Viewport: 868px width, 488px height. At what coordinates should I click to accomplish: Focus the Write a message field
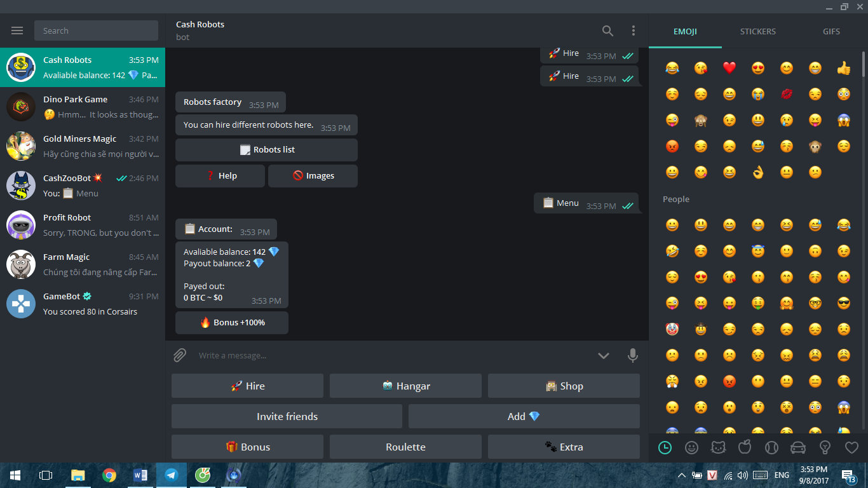pyautogui.click(x=394, y=355)
